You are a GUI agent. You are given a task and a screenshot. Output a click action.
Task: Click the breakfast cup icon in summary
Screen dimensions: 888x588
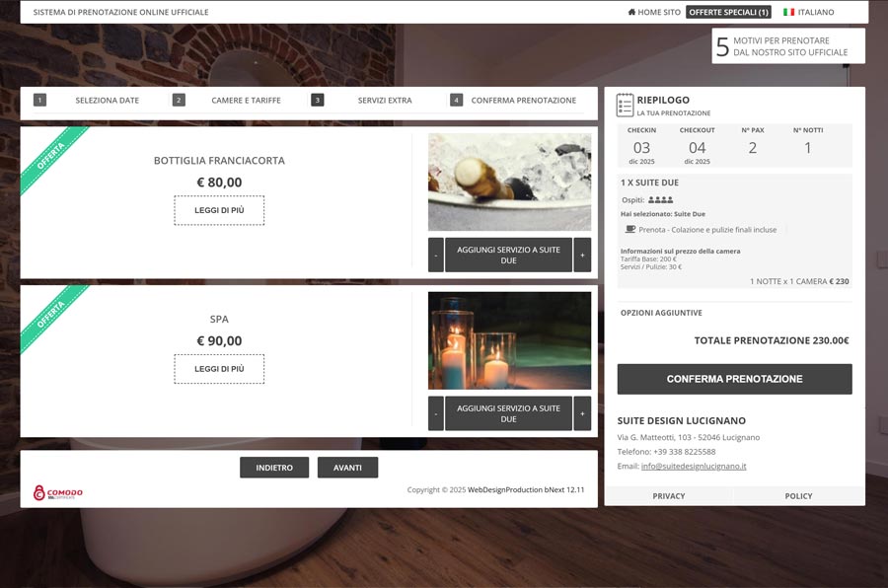[x=630, y=229]
